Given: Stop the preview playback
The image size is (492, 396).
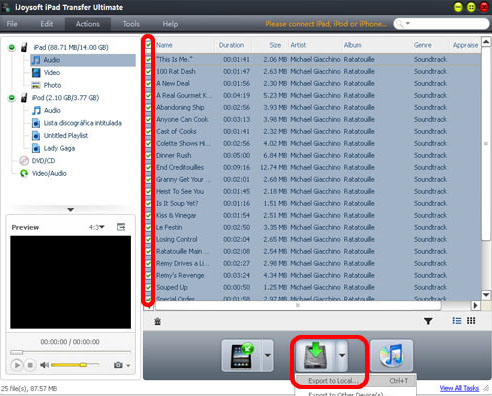Looking at the screenshot, I should (x=30, y=365).
